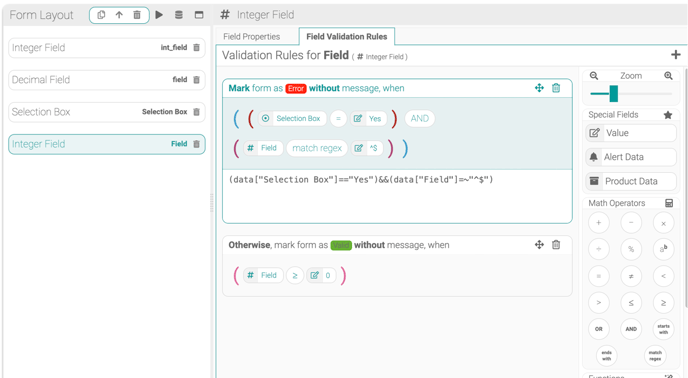Select the Product Data special field
This screenshot has height=378, width=688.
point(631,181)
